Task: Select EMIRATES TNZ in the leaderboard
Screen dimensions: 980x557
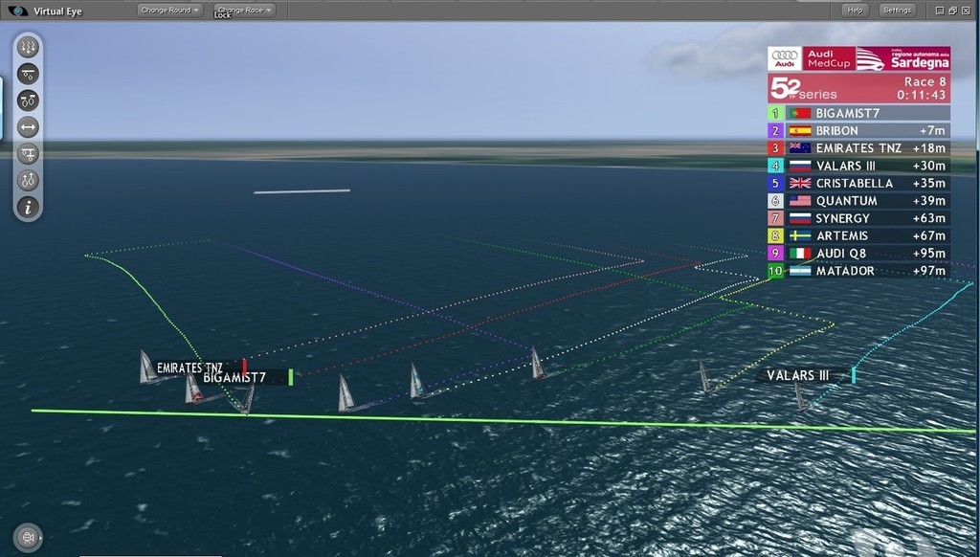Action: (x=859, y=148)
